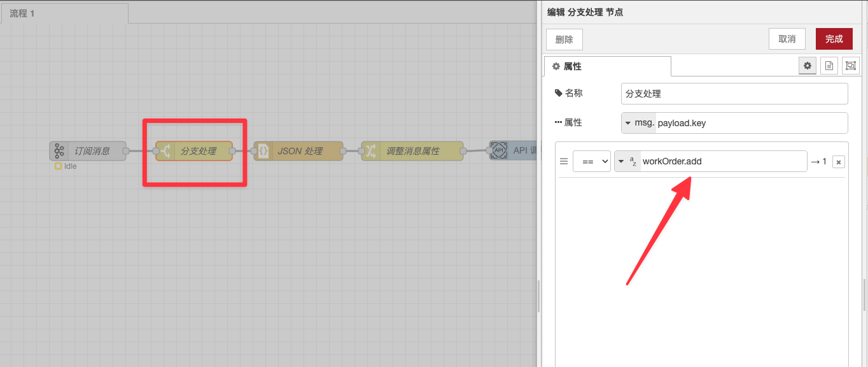The height and width of the screenshot is (367, 868).
Task: Open the JSON 处理 node
Action: [298, 151]
